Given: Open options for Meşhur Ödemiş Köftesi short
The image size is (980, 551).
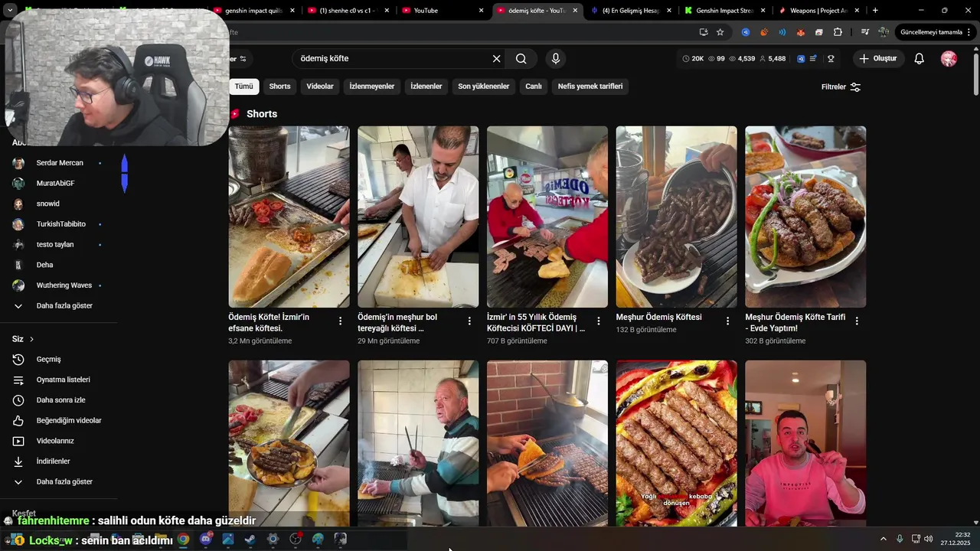Looking at the screenshot, I should (728, 321).
